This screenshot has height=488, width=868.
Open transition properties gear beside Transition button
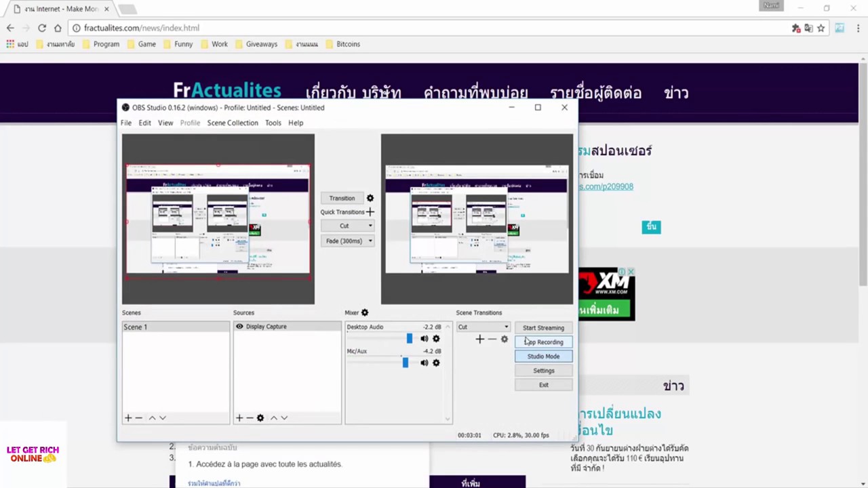[x=370, y=198]
